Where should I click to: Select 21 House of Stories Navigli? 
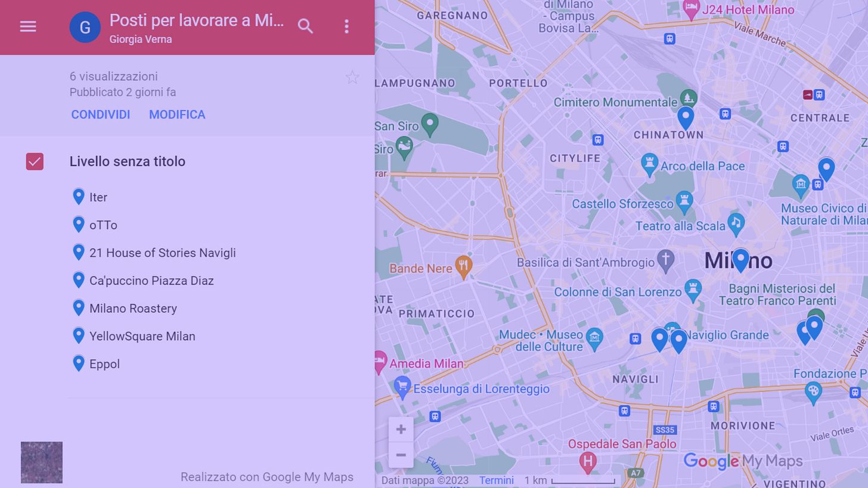click(163, 253)
